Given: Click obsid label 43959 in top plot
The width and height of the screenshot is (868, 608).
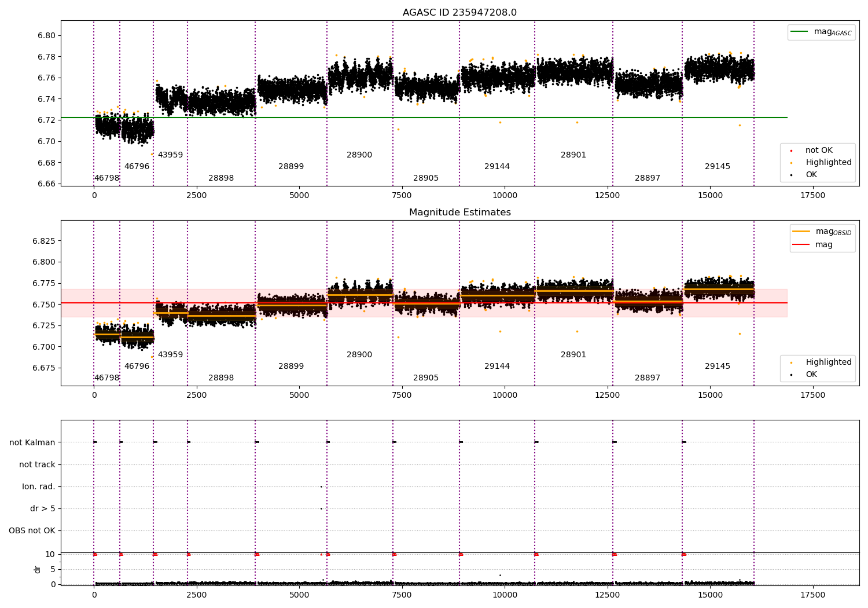Looking at the screenshot, I should [170, 155].
